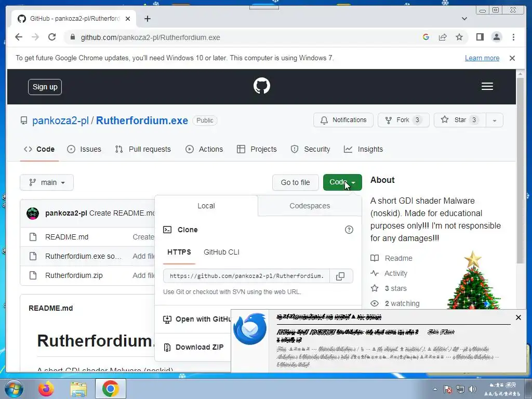
Task: Bookmark this page with the star icon
Action: click(459, 37)
